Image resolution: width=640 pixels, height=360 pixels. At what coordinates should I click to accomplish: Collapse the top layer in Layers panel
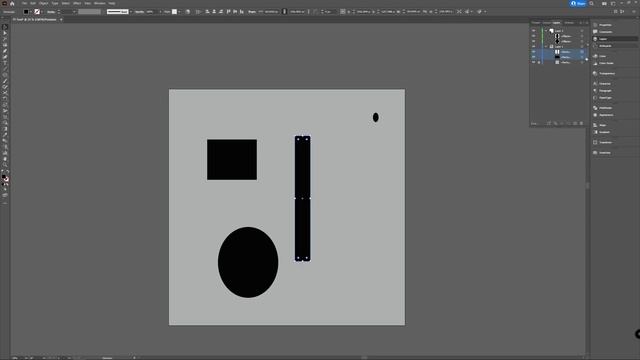(x=546, y=31)
